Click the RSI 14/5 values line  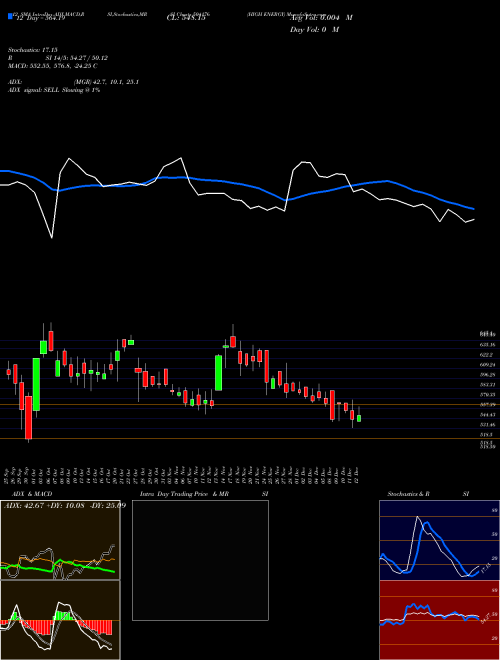point(58,58)
